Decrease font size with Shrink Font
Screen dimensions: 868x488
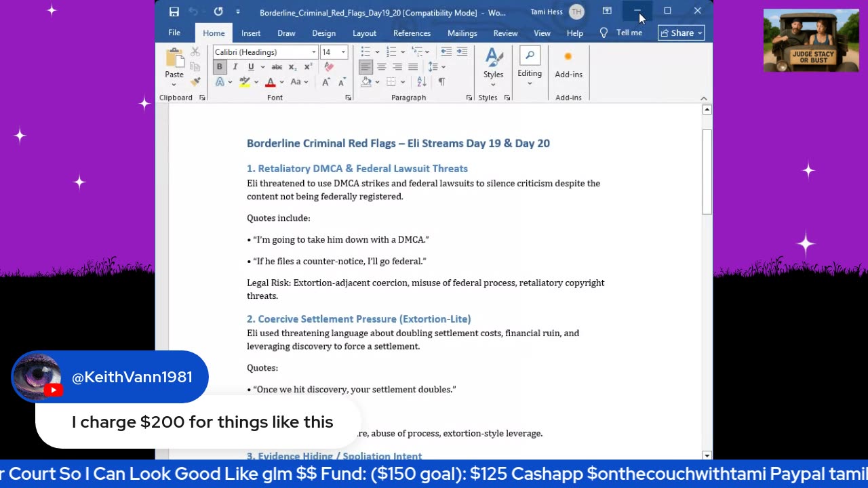pyautogui.click(x=341, y=82)
